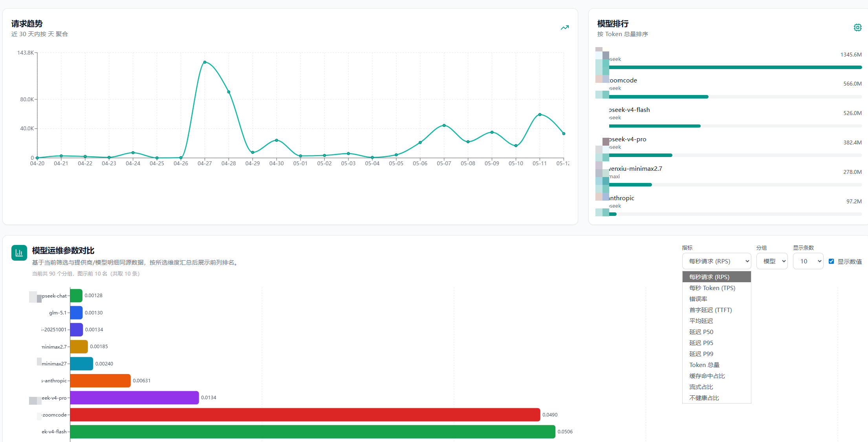Viewport: 868px width, 442px height.
Task: Toggle the 显示数值 checkbox
Action: [831, 261]
